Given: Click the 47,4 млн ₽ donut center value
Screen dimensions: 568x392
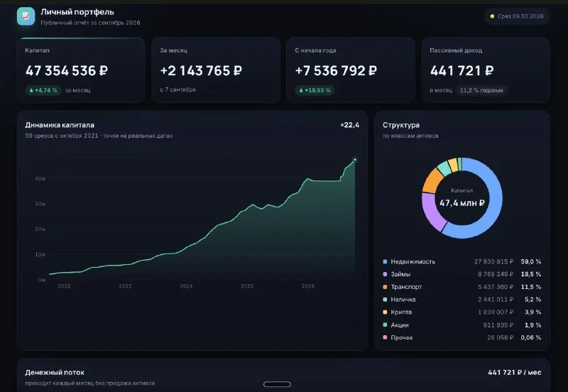Looking at the screenshot, I should click(462, 203).
